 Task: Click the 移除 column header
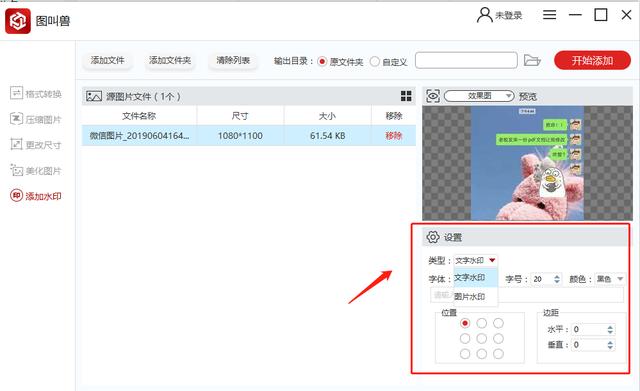[x=394, y=116]
